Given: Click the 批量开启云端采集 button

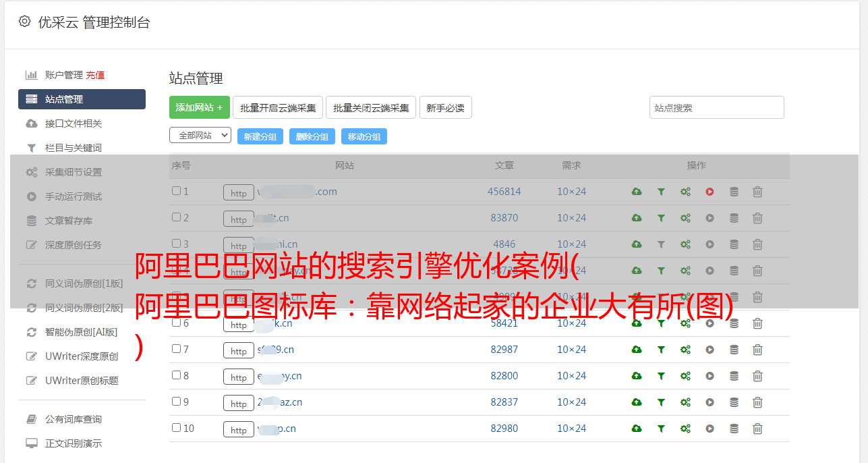Looking at the screenshot, I should click(278, 107).
